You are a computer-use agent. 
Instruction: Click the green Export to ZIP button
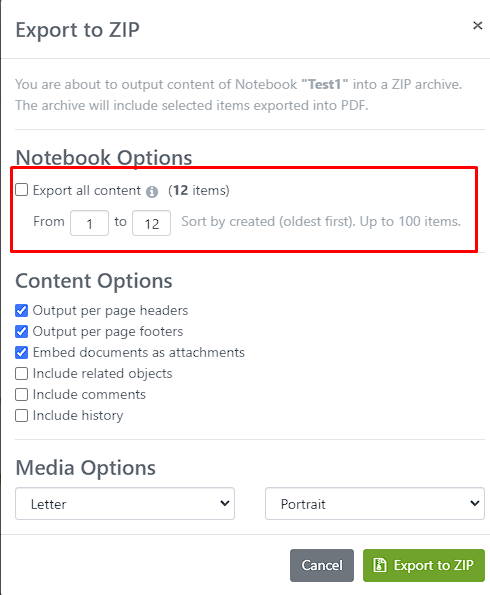[x=424, y=565]
